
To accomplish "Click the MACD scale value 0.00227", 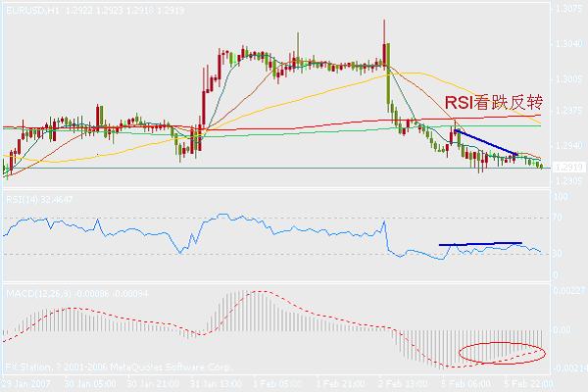I will pos(569,291).
